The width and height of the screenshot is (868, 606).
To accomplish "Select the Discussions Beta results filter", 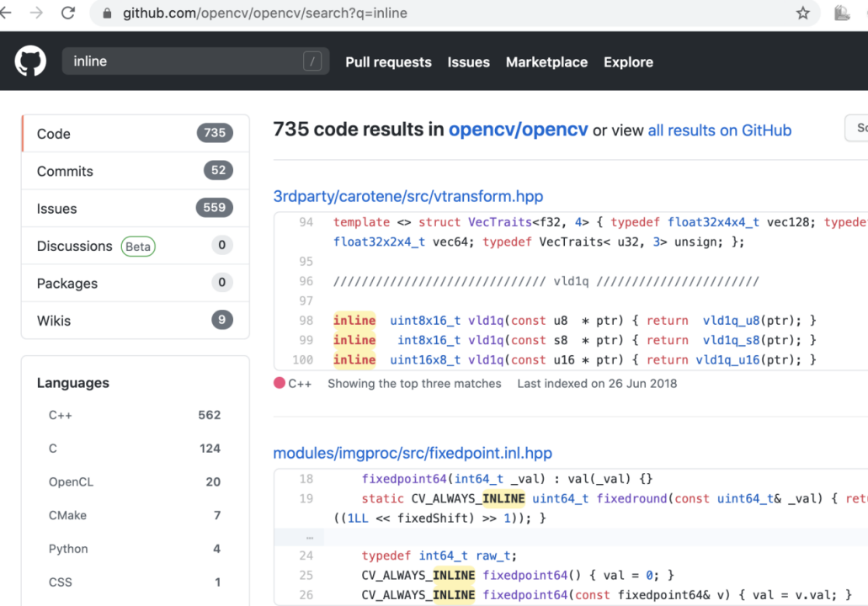I will pyautogui.click(x=135, y=246).
